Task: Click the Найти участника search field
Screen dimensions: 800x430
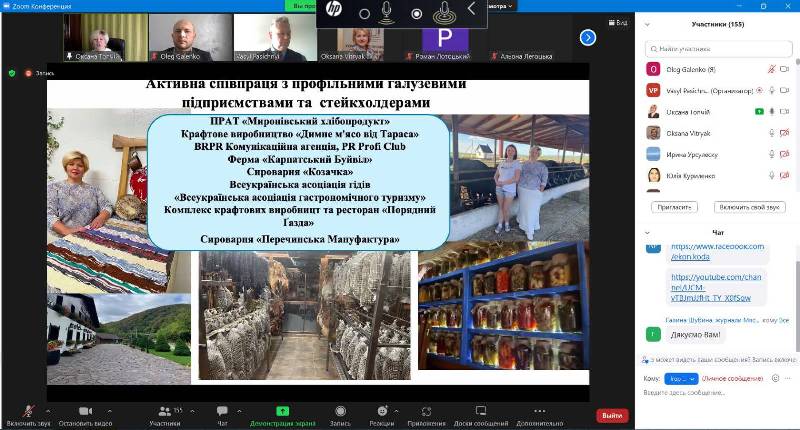Action: [718, 47]
